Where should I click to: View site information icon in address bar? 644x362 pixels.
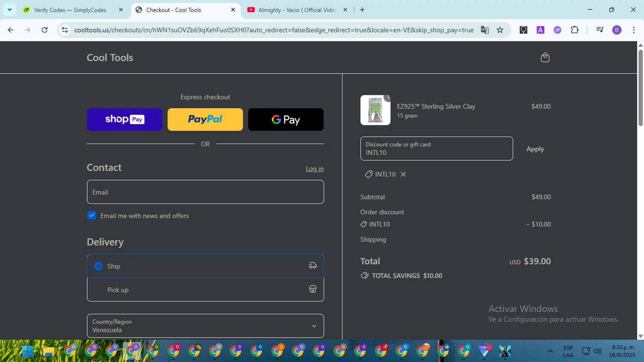(x=65, y=30)
